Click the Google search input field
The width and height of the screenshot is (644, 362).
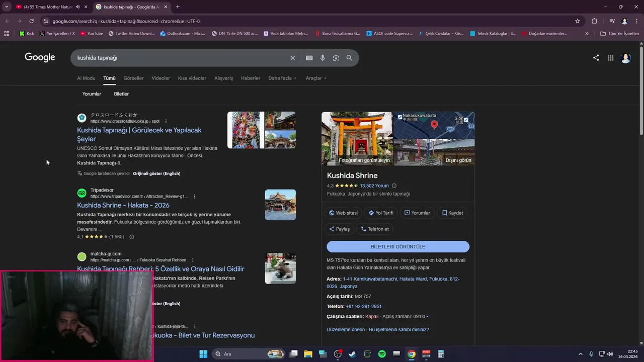[181, 58]
